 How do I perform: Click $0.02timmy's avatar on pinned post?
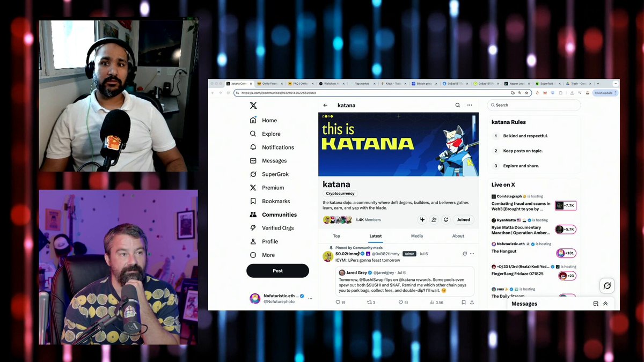pyautogui.click(x=327, y=256)
